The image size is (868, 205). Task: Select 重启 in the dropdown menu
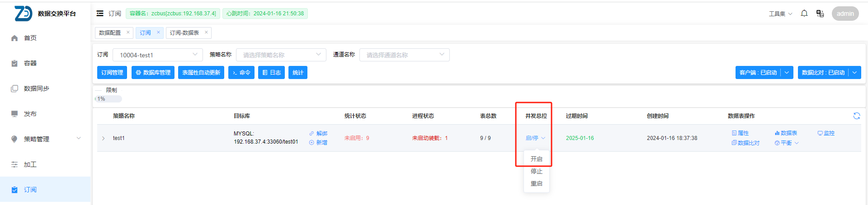point(536,183)
